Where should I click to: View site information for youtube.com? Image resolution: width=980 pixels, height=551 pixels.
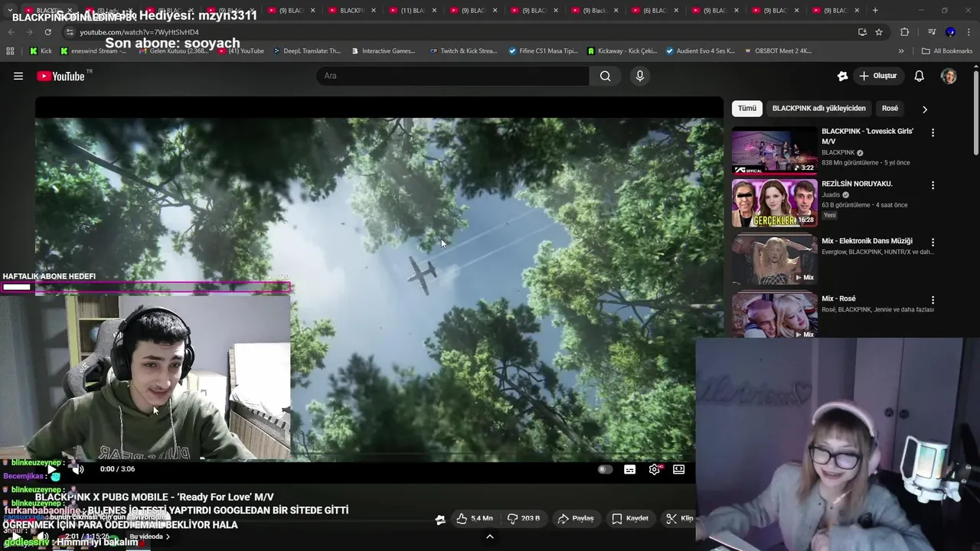(70, 32)
